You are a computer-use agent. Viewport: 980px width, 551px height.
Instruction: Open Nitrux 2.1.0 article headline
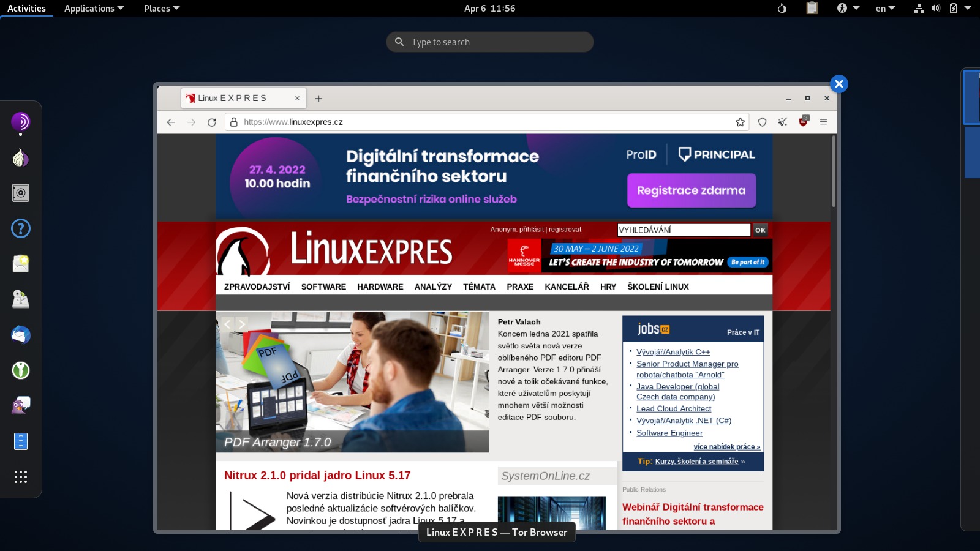coord(317,475)
